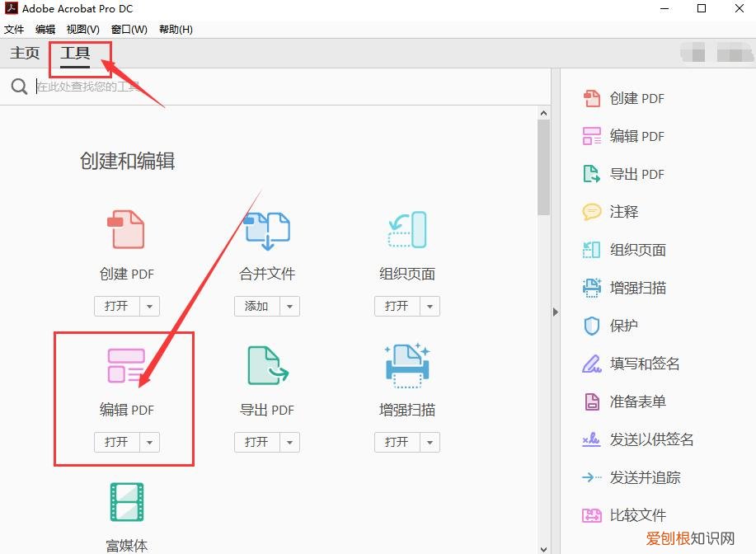
Task: Click 发送以供签名 label in right sidebar
Action: (651, 439)
